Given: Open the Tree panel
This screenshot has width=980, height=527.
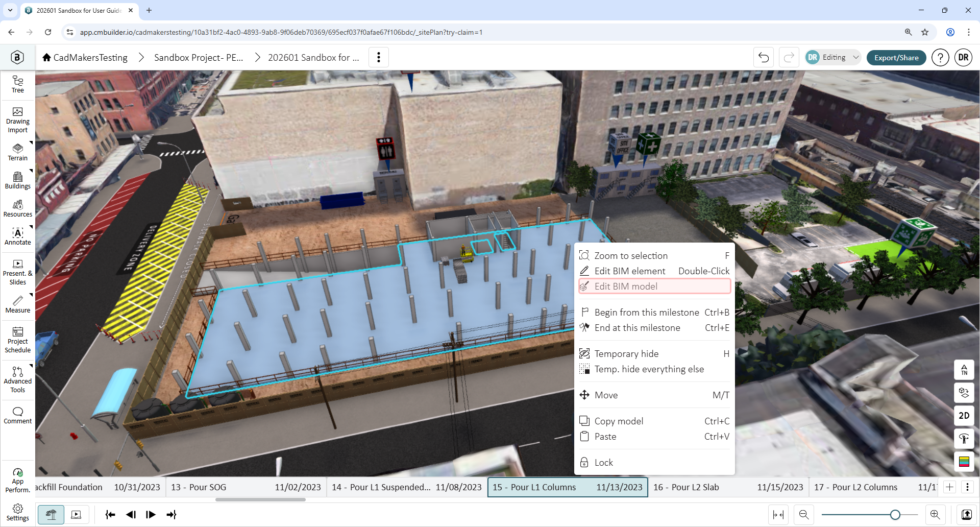Looking at the screenshot, I should 18,84.
